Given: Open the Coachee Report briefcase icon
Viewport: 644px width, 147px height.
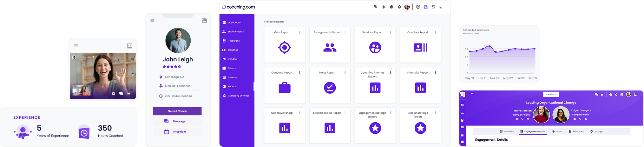Looking at the screenshot, I should (x=285, y=88).
